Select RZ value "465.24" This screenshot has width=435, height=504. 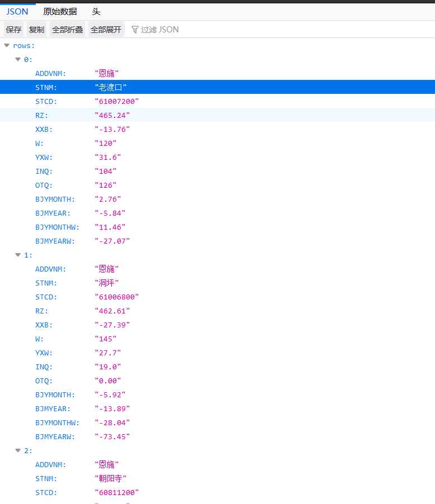pos(112,115)
